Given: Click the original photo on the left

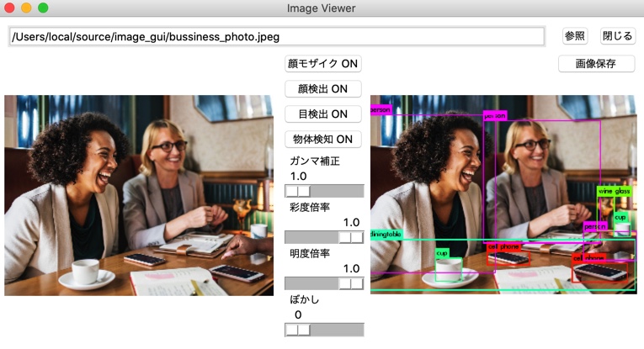Looking at the screenshot, I should 139,196.
